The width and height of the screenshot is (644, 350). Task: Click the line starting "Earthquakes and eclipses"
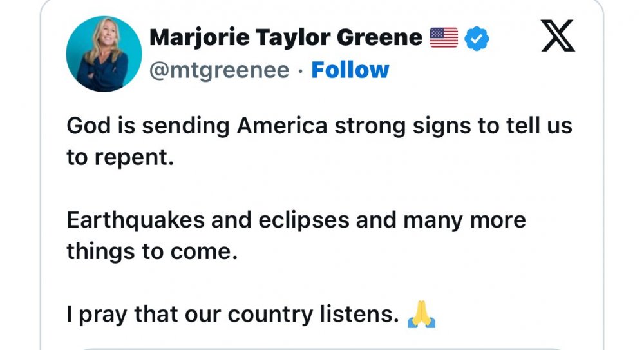click(x=296, y=220)
